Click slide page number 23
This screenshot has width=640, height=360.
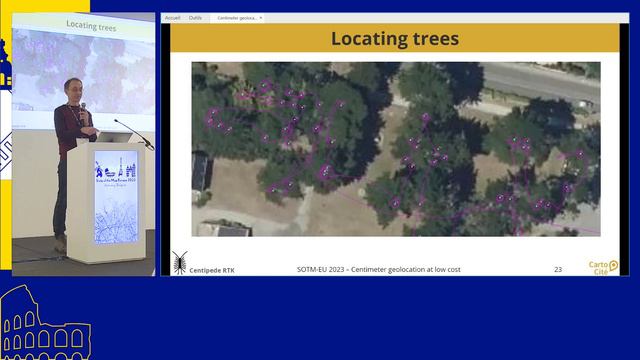(558, 269)
